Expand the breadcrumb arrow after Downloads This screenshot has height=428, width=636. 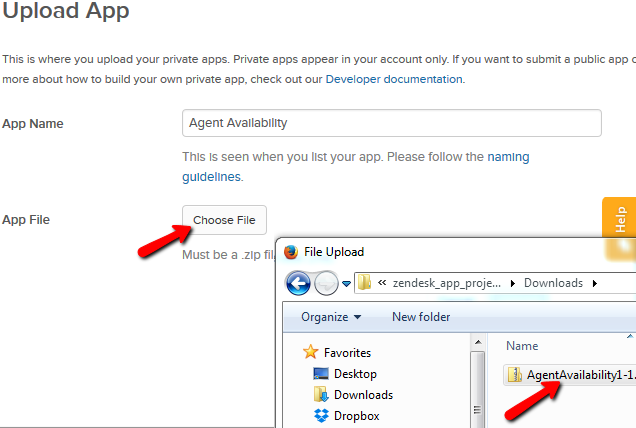tap(594, 283)
